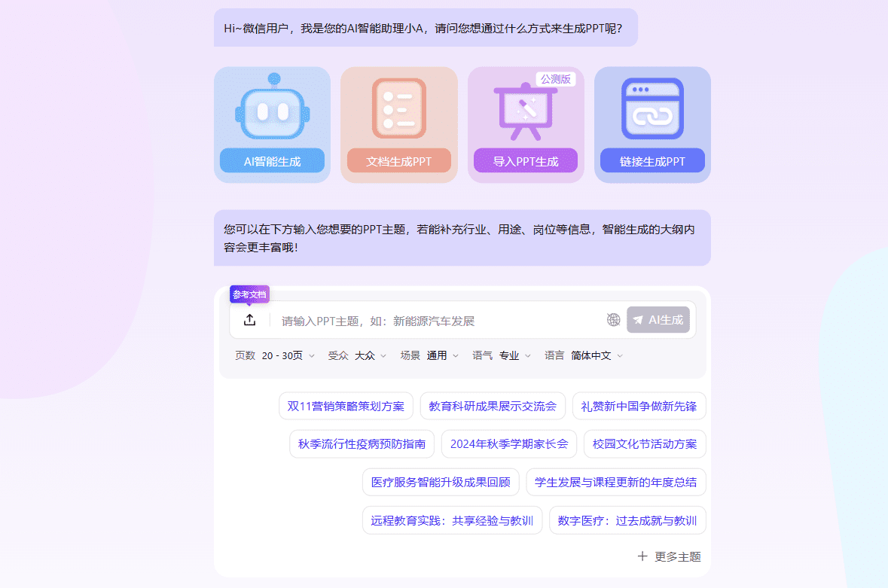The height and width of the screenshot is (588, 888).
Task: Click the AI生成 submit button
Action: [x=658, y=320]
